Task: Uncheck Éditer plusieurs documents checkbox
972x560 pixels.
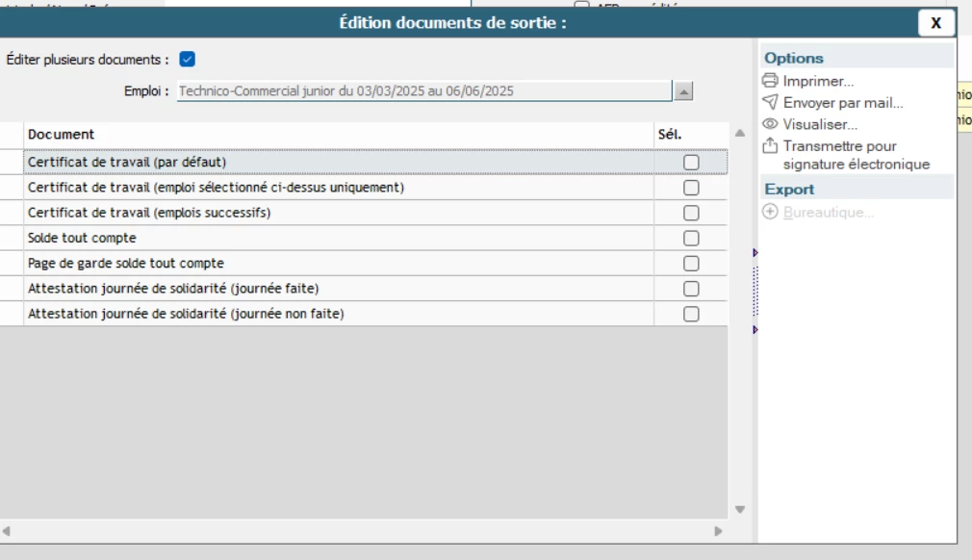Action: 188,59
